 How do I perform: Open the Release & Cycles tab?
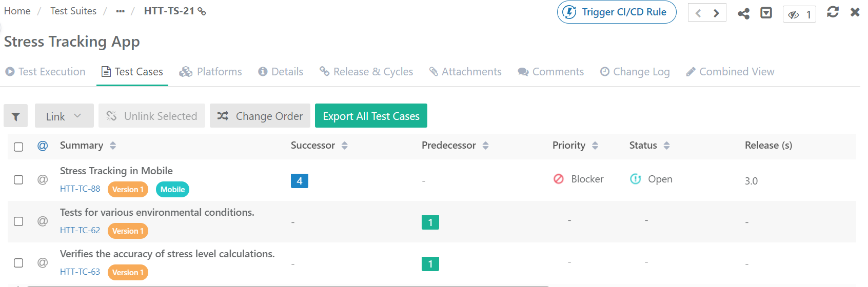coord(366,72)
